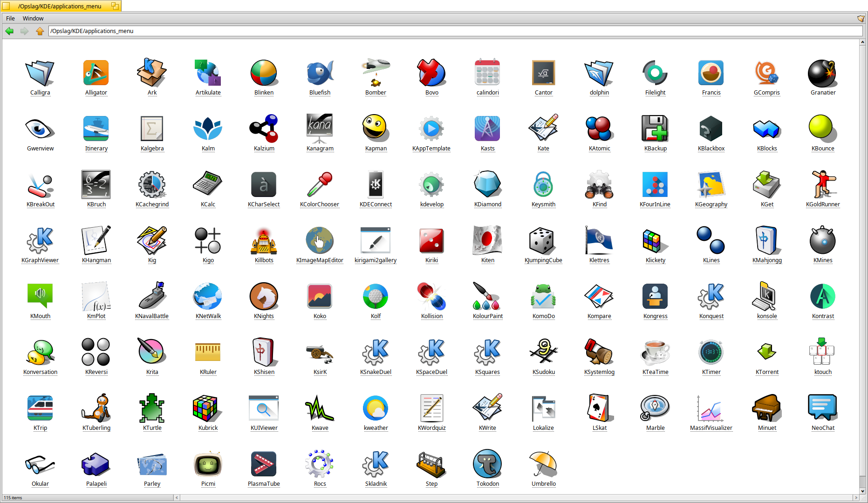Click the vertical scrollbar down arrow

coord(862,491)
